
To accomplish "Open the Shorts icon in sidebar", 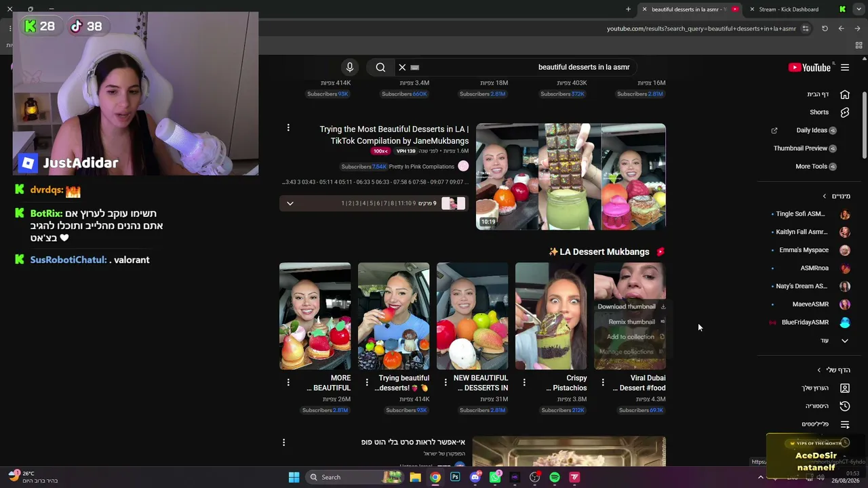I will (845, 113).
